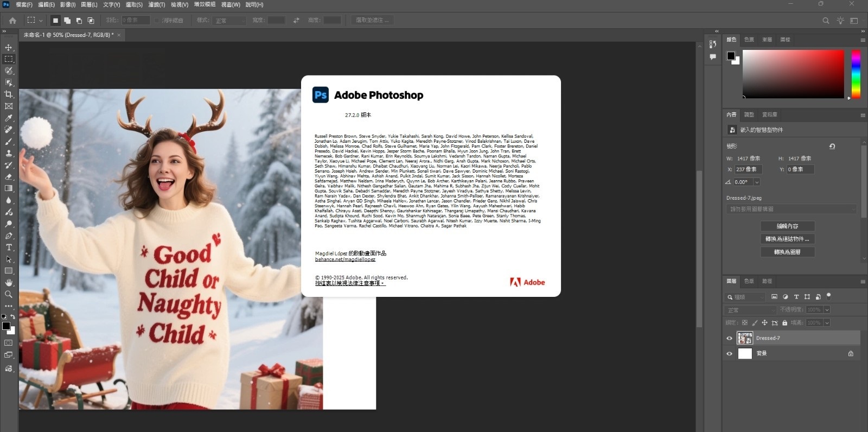Open the layer opacity (不透明度) dropdown
Image resolution: width=868 pixels, height=432 pixels.
coord(827,310)
